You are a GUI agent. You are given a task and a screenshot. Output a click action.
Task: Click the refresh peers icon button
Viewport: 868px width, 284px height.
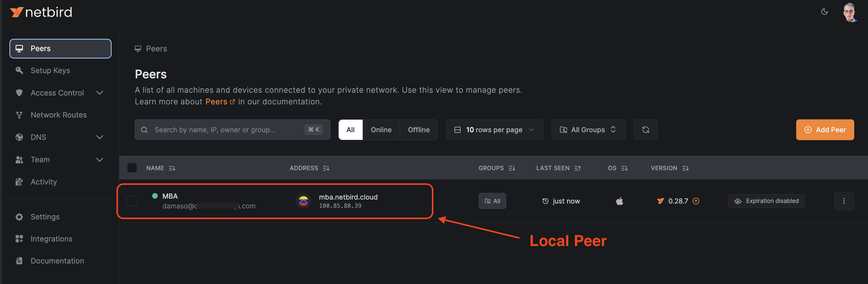click(x=645, y=130)
